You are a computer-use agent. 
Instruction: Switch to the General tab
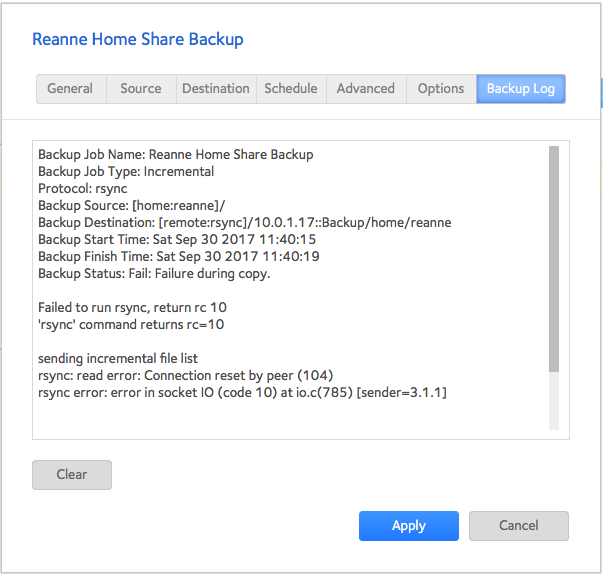tap(70, 89)
